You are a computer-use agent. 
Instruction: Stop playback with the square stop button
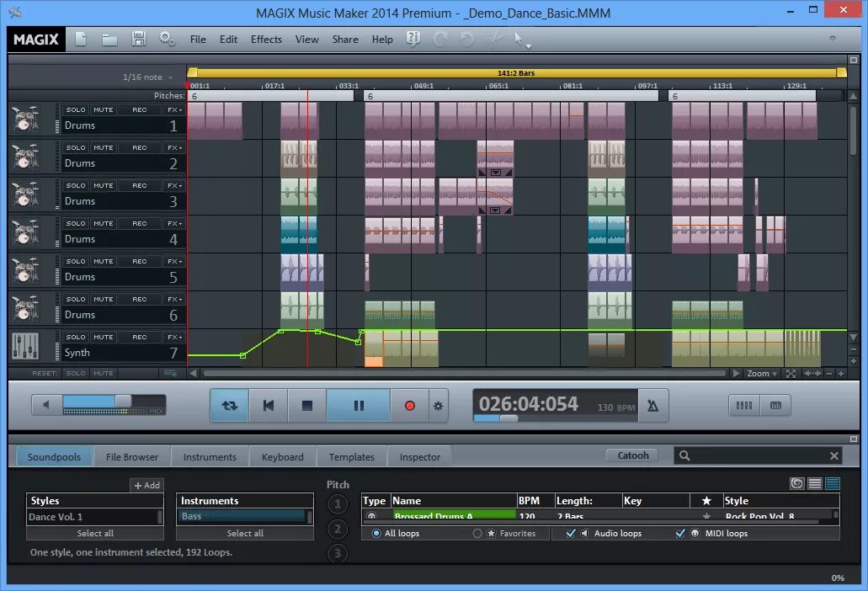[307, 406]
